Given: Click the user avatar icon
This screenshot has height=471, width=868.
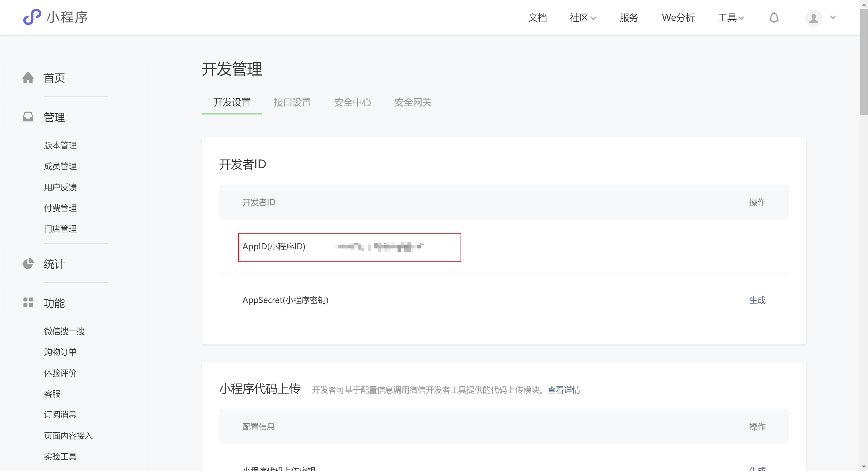Looking at the screenshot, I should [813, 18].
